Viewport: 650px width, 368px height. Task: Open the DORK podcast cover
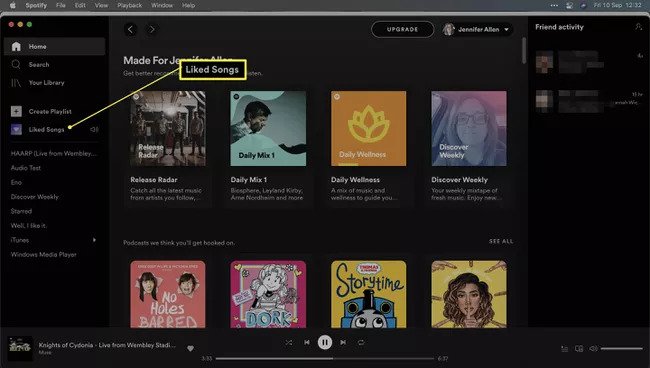point(268,294)
